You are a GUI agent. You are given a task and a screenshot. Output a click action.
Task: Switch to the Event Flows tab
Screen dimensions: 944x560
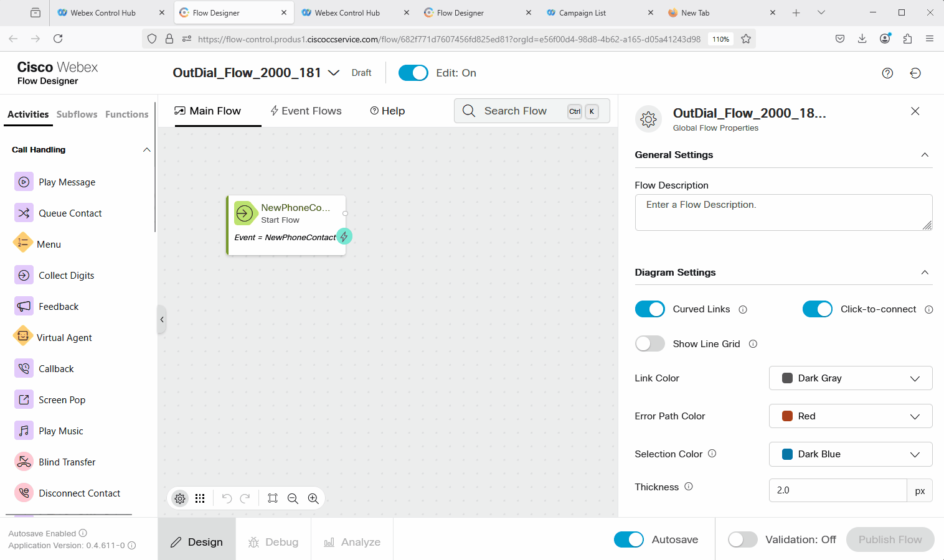click(306, 111)
